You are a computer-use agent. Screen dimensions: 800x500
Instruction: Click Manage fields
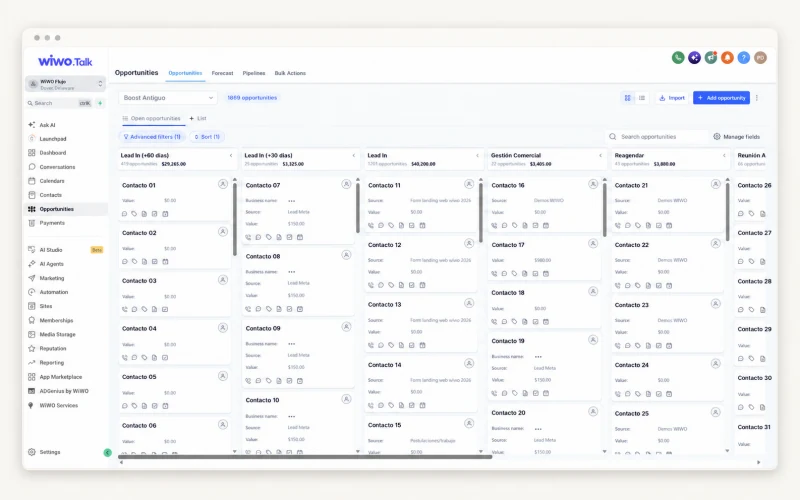(x=737, y=137)
